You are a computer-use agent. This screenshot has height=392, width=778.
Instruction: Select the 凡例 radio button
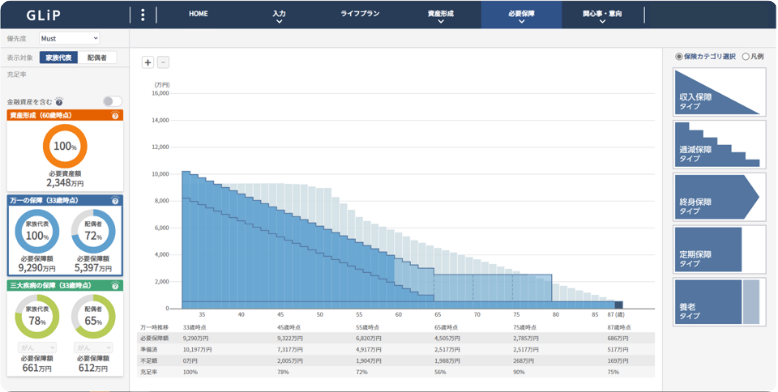745,57
